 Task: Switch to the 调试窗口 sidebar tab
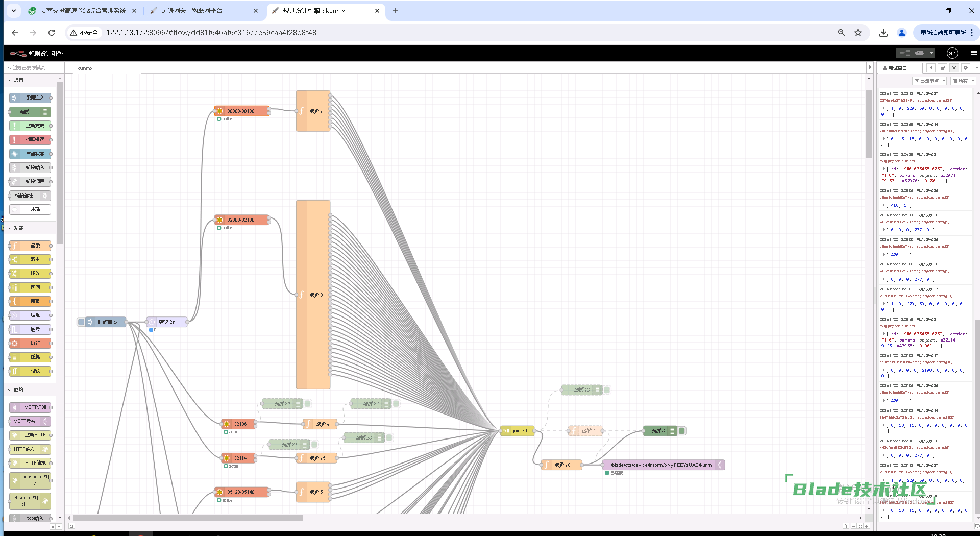pos(900,68)
